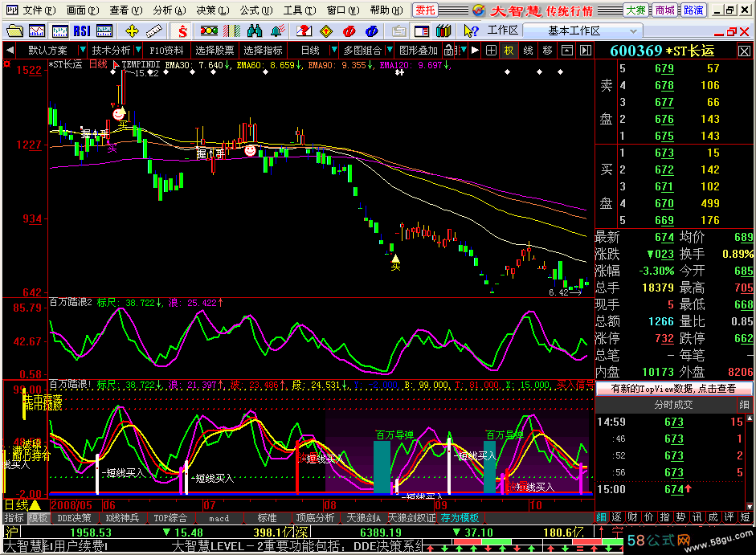Viewport: 756px width, 555px height.
Task: Click the striped red green bars icon
Action: point(232,31)
